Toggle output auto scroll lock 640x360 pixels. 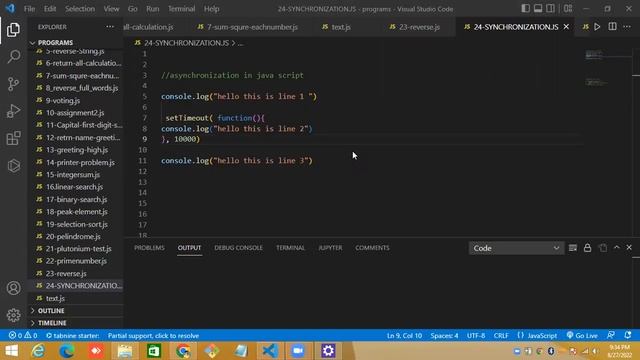[587, 248]
